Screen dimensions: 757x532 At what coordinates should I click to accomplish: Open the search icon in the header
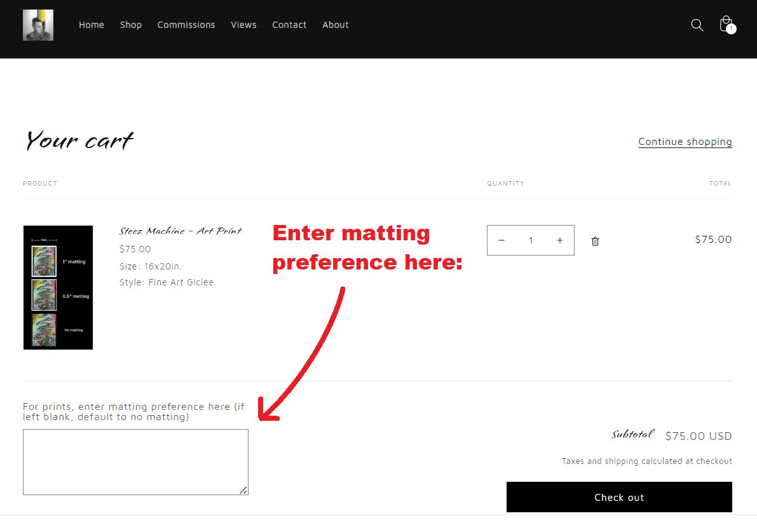[697, 25]
